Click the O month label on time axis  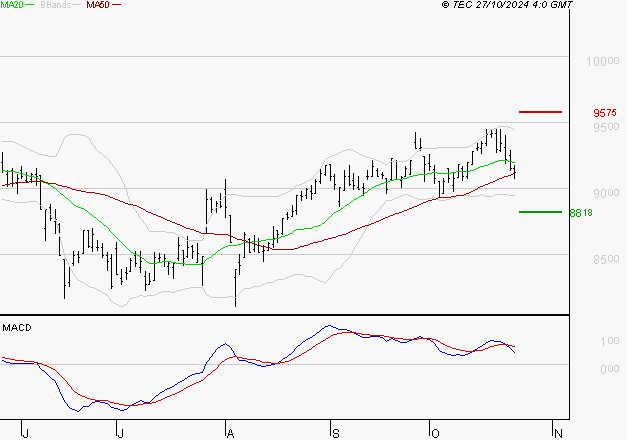pyautogui.click(x=435, y=433)
